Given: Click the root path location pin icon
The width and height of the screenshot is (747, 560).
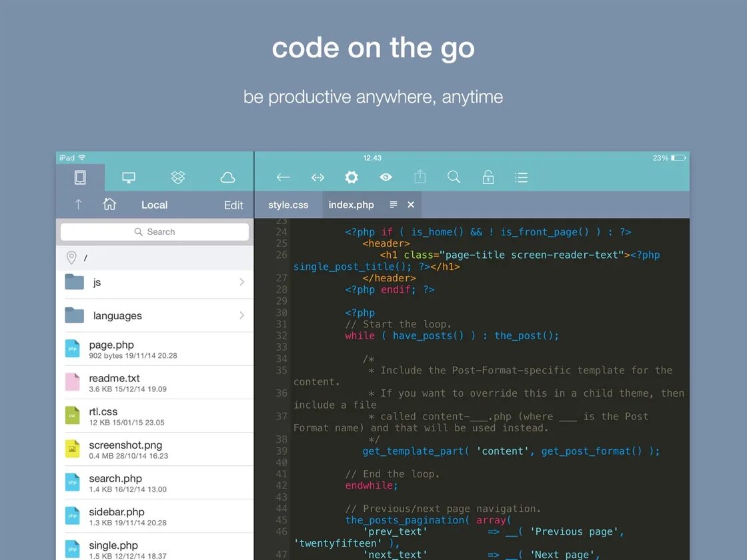Looking at the screenshot, I should coord(71,257).
